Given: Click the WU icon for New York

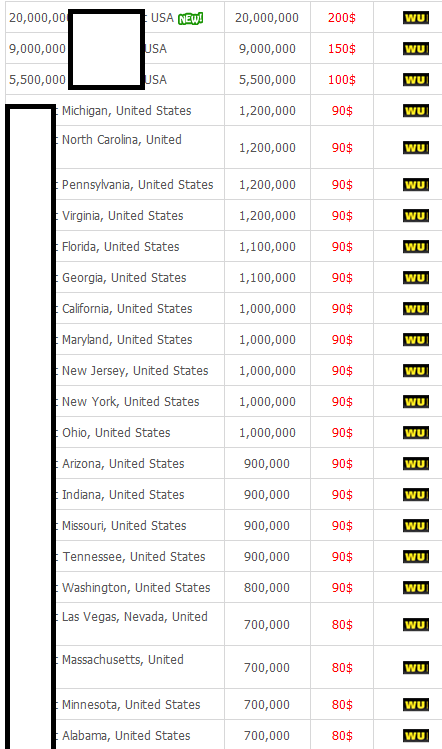Looking at the screenshot, I should pyautogui.click(x=416, y=402).
